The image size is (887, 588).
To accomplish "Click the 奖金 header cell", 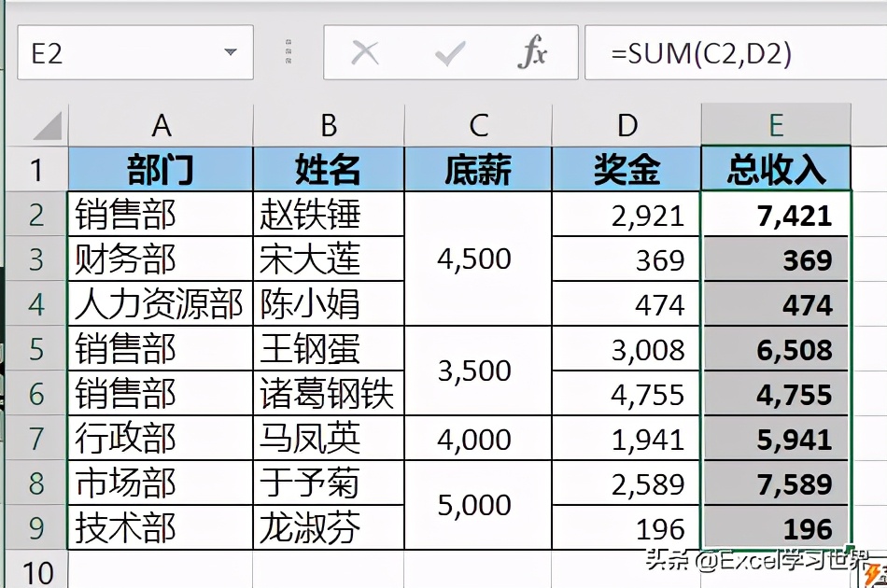I will (x=627, y=169).
